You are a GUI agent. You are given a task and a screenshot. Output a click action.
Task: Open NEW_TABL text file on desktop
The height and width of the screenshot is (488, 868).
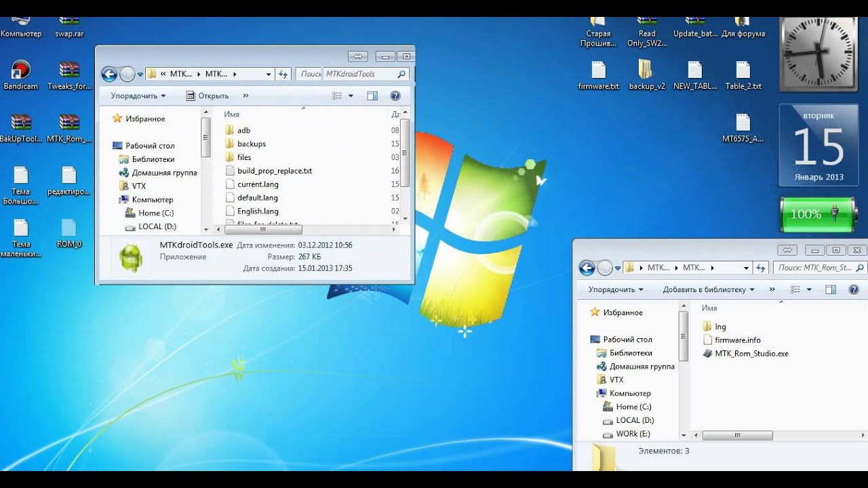click(694, 75)
